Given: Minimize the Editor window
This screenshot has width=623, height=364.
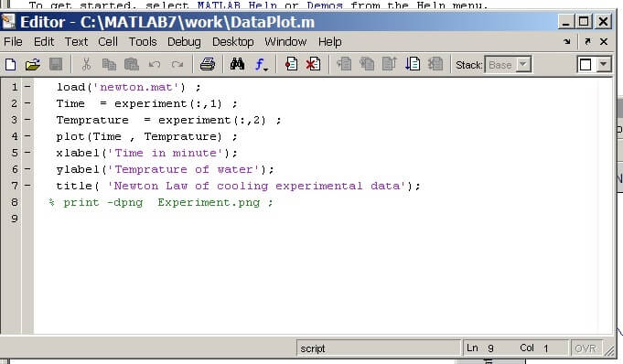Looking at the screenshot, I should click(x=565, y=21).
